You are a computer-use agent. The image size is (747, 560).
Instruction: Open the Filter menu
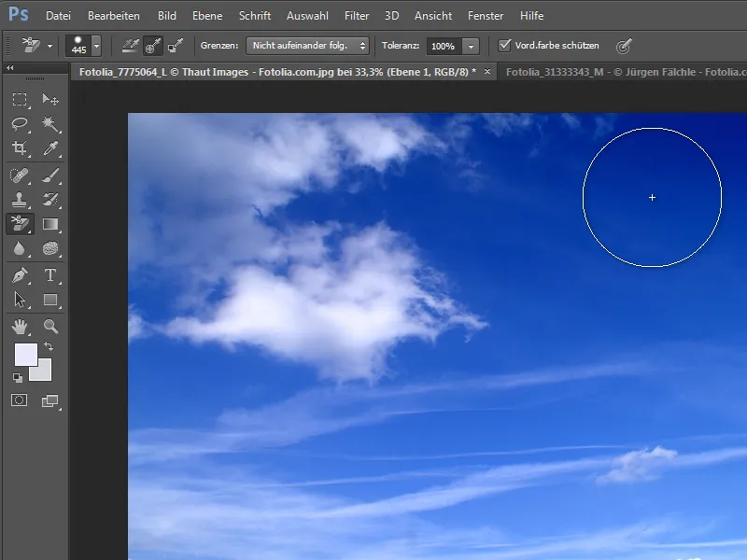[x=357, y=16]
